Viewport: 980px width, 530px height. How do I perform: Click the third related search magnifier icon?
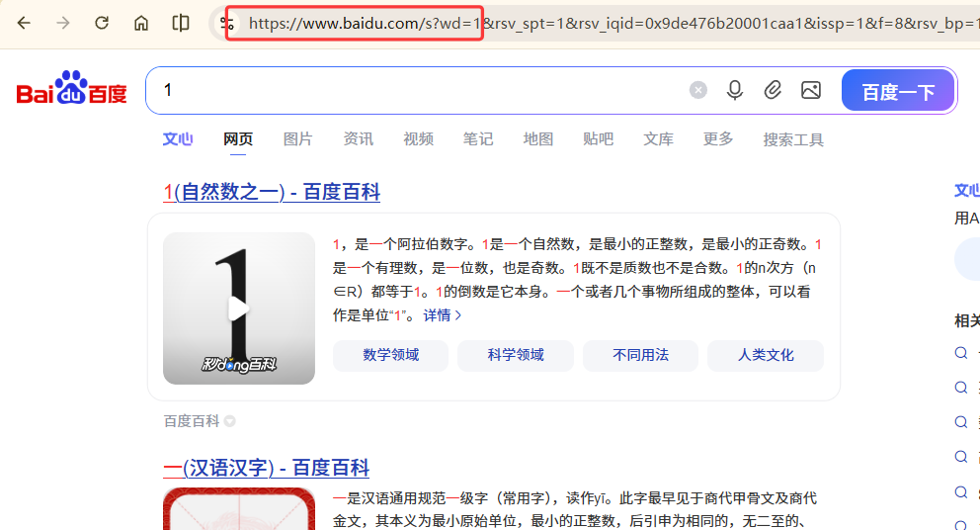[x=961, y=422]
